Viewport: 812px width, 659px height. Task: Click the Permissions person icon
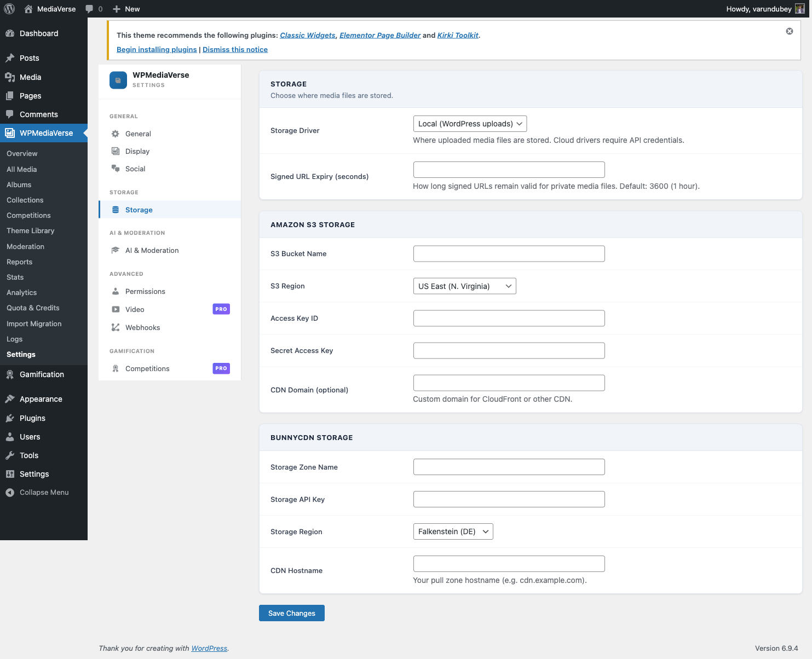point(115,291)
